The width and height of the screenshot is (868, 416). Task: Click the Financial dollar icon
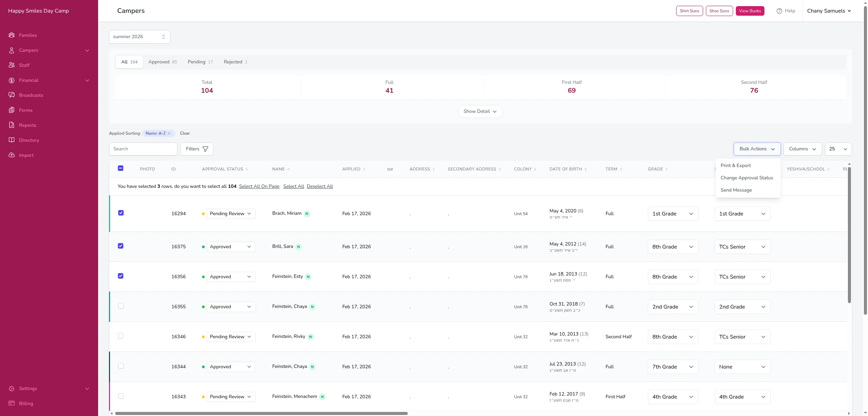[12, 80]
